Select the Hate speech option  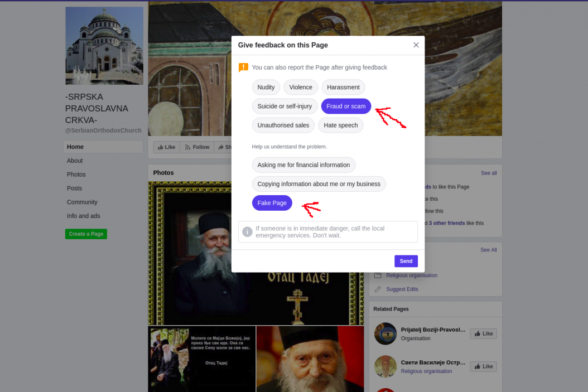pos(341,125)
